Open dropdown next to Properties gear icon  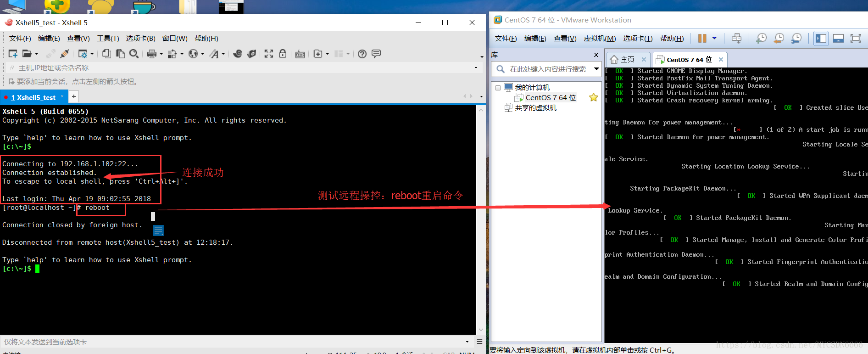92,54
